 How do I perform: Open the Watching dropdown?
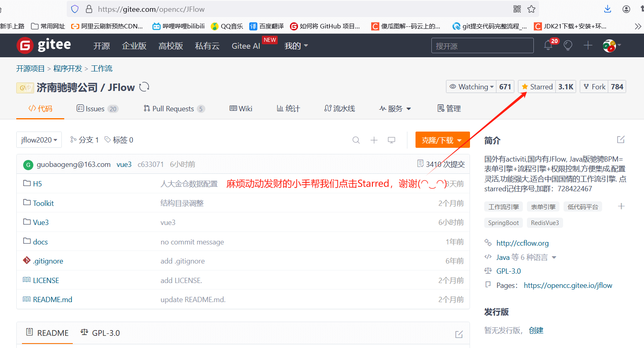tap(472, 87)
